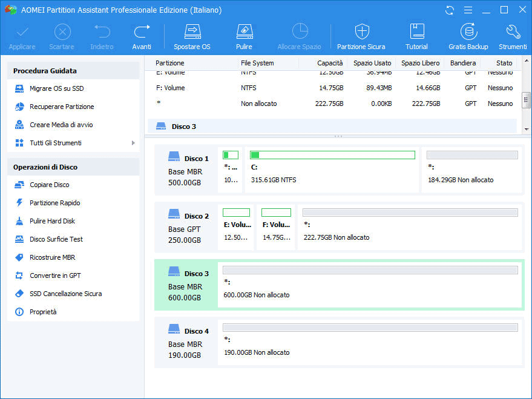Screen dimensions: 532x399
Task: Select Copiare Disco operation
Action: point(49,185)
